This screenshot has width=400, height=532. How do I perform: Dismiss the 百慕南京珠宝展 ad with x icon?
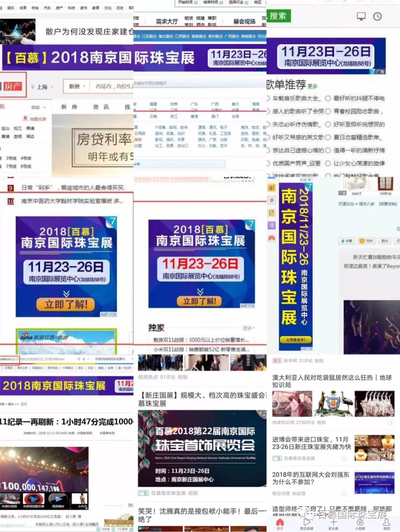pyautogui.click(x=344, y=458)
